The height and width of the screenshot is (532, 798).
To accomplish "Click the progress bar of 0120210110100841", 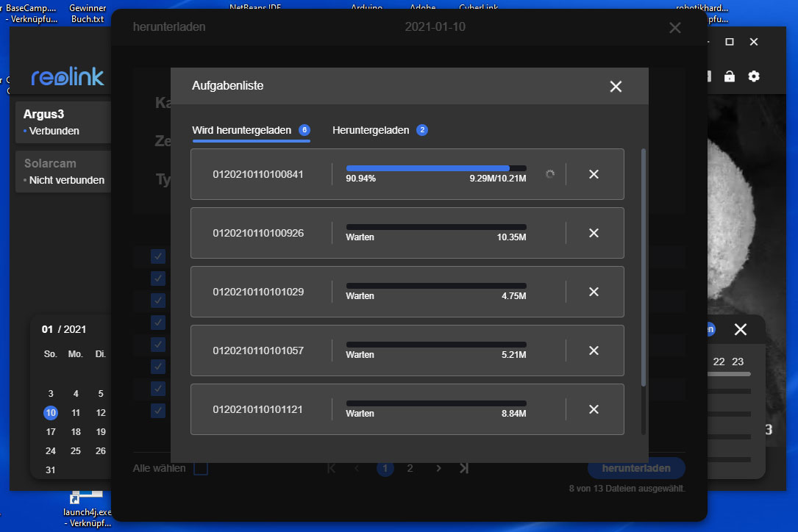I will [x=435, y=168].
